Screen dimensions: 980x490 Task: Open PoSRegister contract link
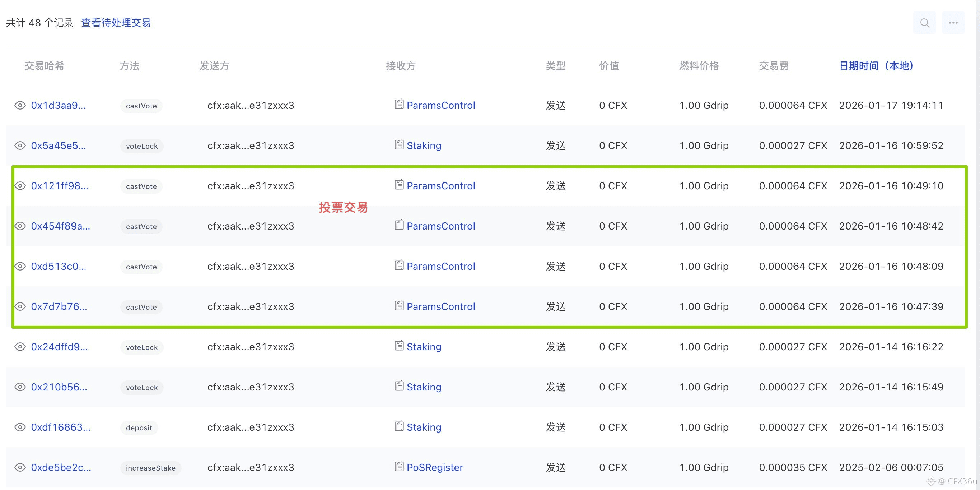click(434, 467)
